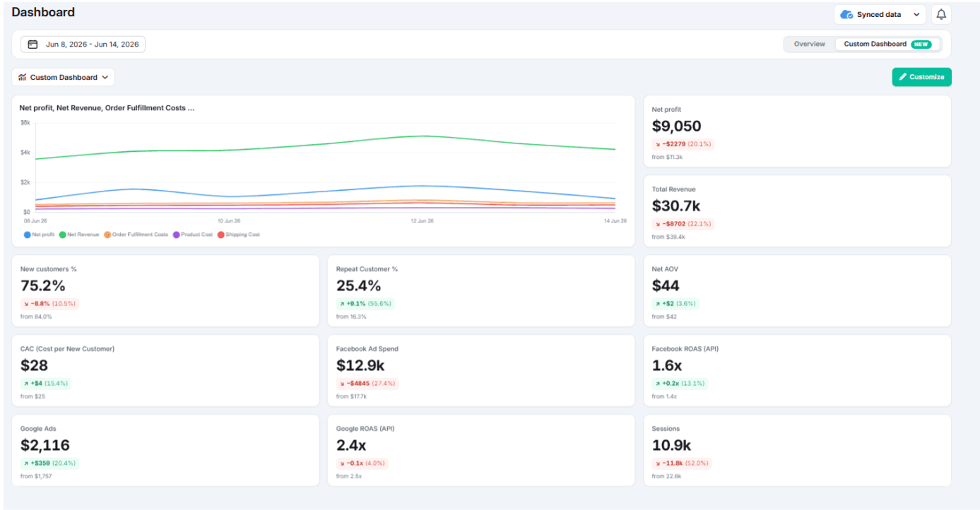Click the Net profit $9,050 card

(797, 131)
